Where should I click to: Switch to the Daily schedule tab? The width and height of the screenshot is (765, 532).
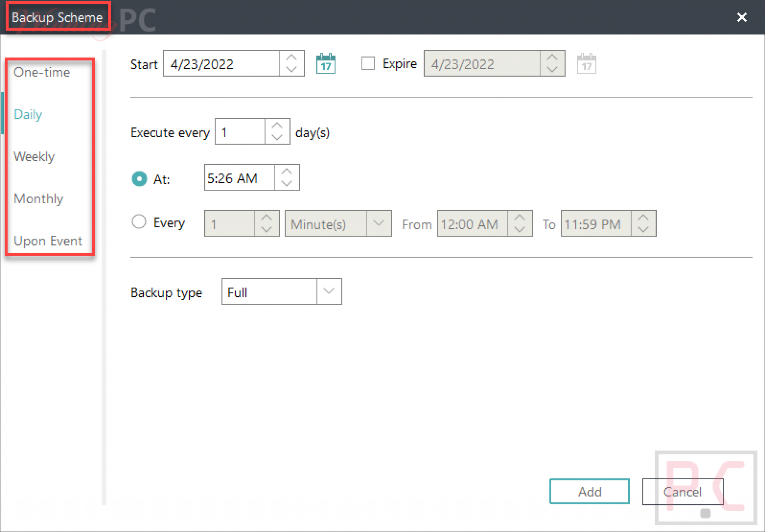point(28,114)
